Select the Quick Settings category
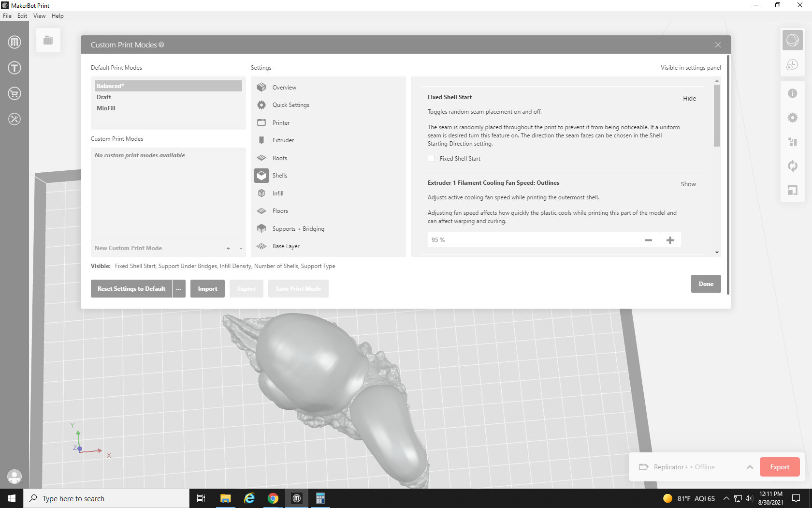 [x=290, y=105]
